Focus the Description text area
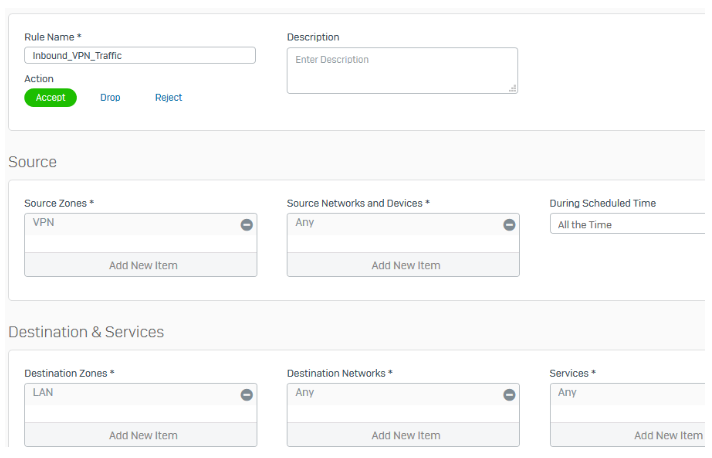This screenshot has height=458, width=712. click(x=400, y=70)
